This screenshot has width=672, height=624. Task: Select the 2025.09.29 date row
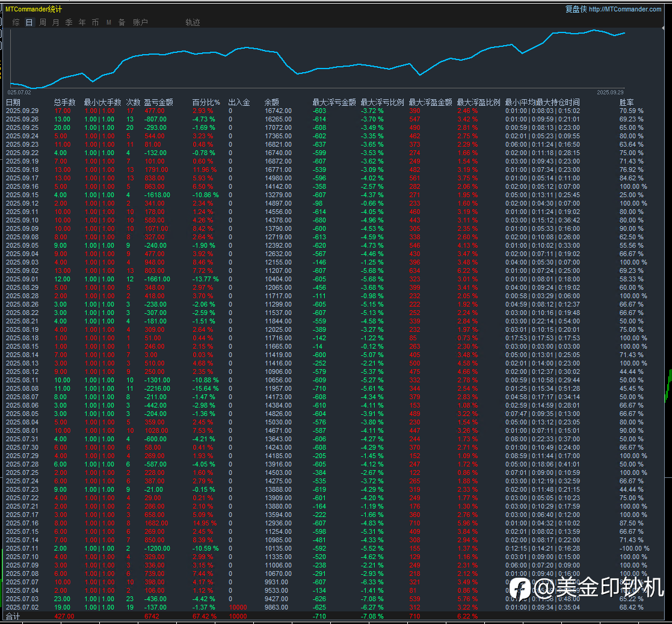(x=22, y=111)
